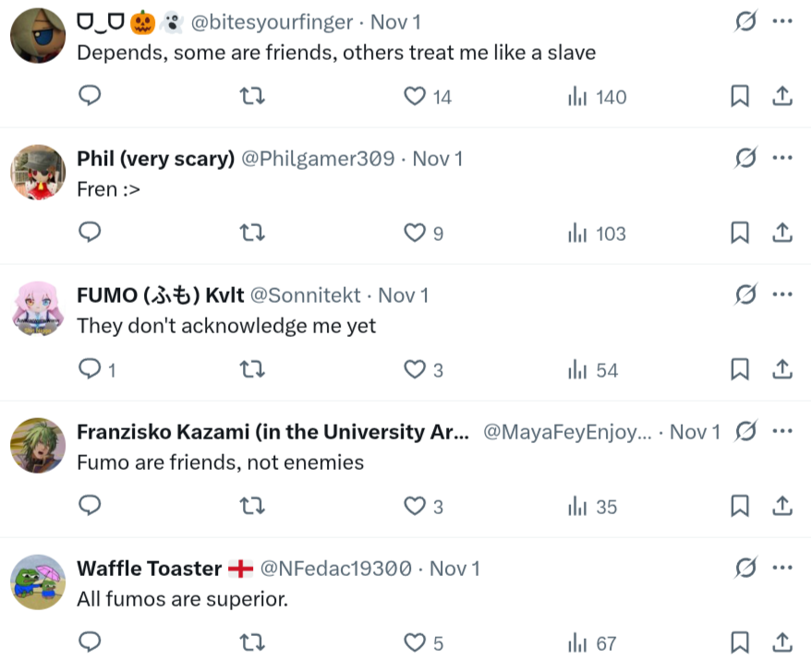View analytics showing 140 views
This screenshot has width=811, height=672.
(x=597, y=97)
